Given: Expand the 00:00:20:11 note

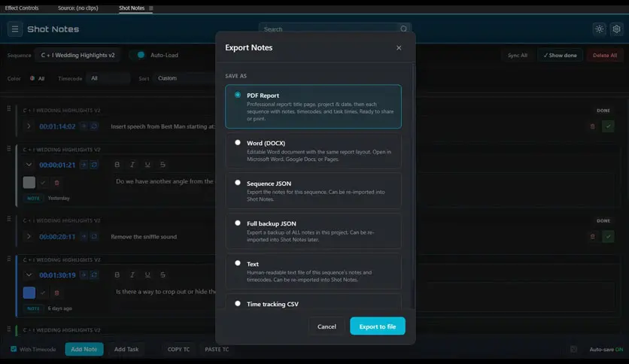Looking at the screenshot, I should point(29,236).
